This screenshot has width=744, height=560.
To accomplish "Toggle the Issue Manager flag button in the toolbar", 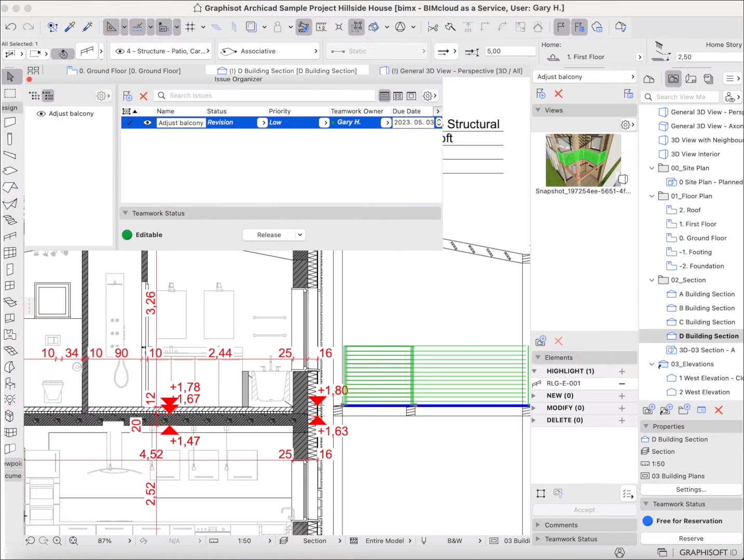I will 561,27.
